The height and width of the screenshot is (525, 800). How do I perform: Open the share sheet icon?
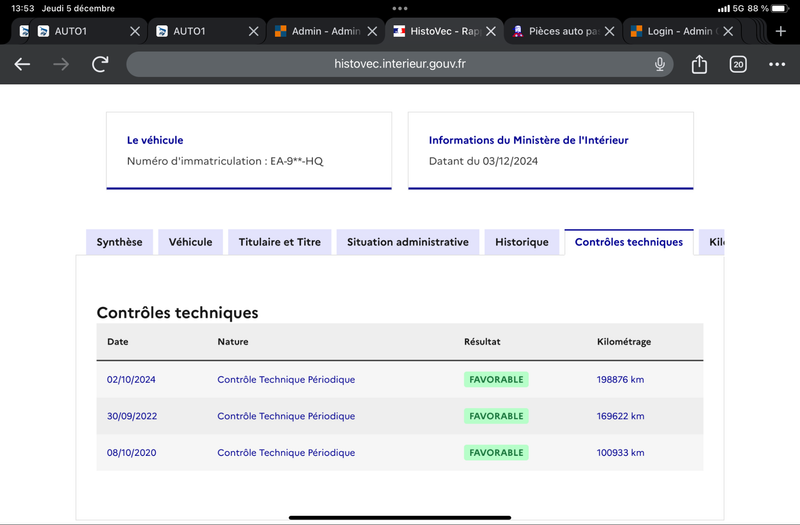(699, 64)
